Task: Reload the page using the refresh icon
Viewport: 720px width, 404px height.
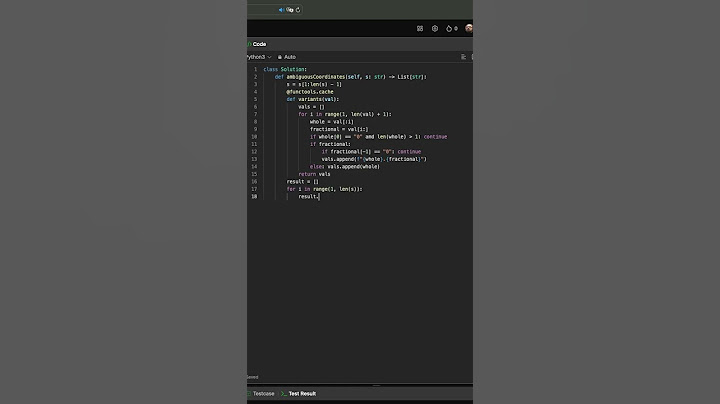Action: tap(298, 10)
